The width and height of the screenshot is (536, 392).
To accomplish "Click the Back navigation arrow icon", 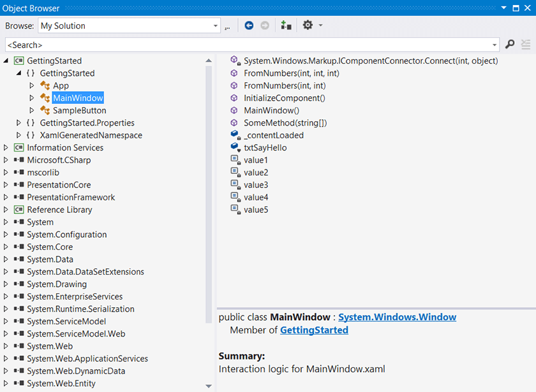I will click(249, 25).
